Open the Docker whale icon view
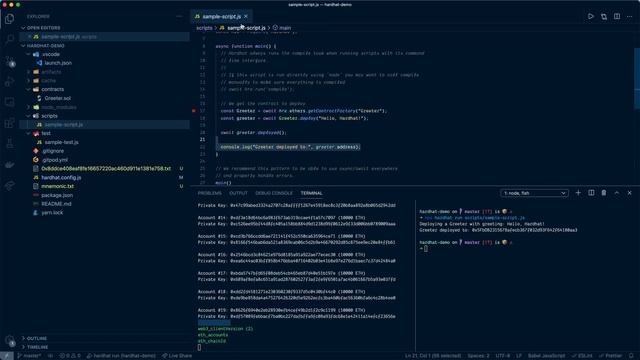640x360 pixels. pos(9,164)
